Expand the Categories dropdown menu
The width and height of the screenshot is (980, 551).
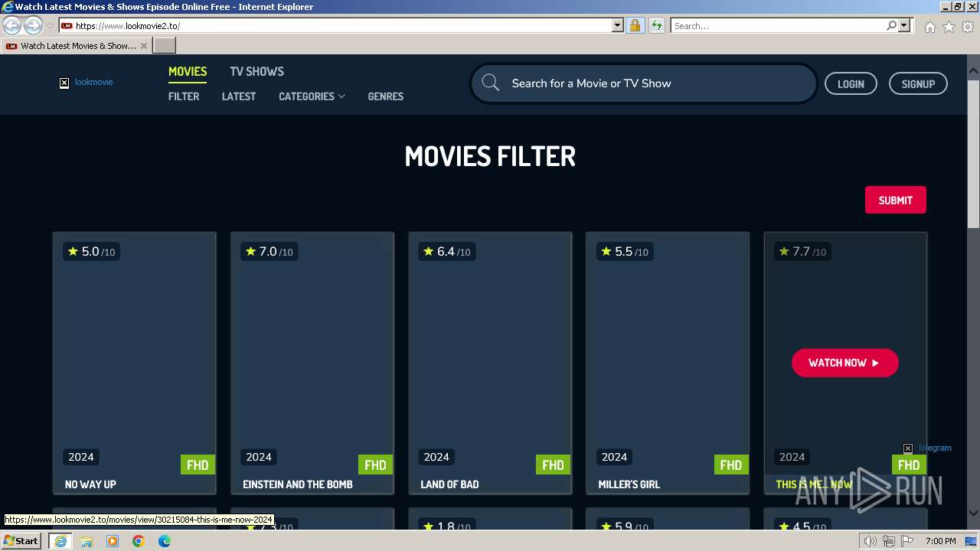click(x=312, y=96)
